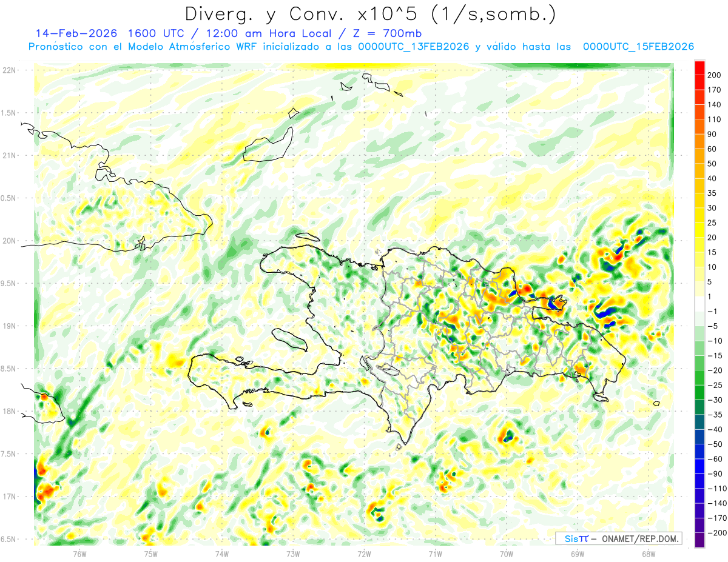Viewport: 728px width, 562px height.
Task: Click the dark purple swatch below -200
Action: click(x=699, y=541)
